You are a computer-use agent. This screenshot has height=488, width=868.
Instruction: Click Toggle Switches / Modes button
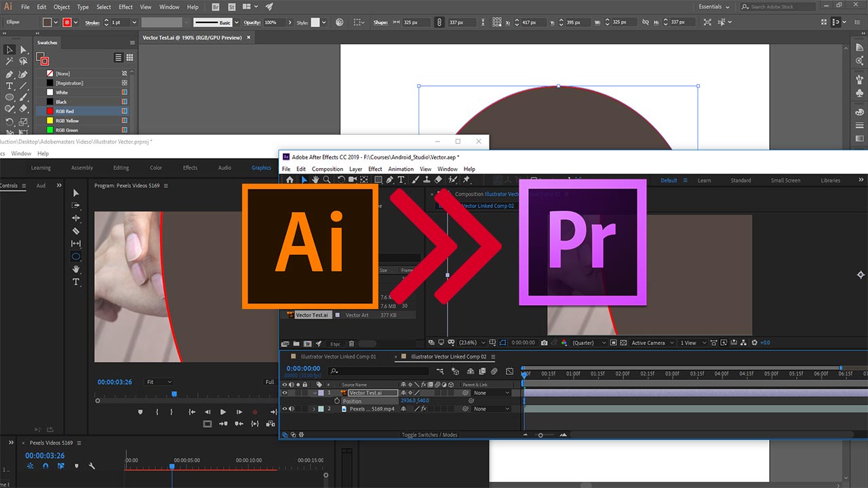pos(429,434)
